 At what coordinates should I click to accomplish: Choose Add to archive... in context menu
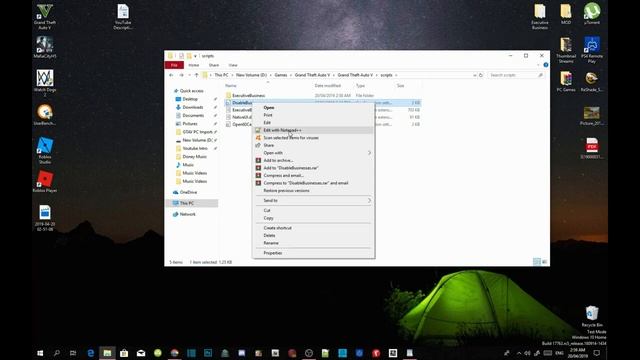tap(313, 160)
